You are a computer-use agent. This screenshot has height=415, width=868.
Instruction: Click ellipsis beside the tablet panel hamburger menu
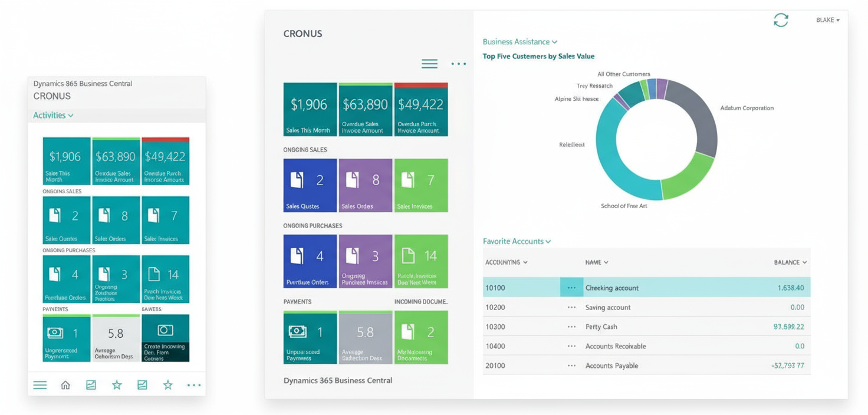pyautogui.click(x=458, y=64)
